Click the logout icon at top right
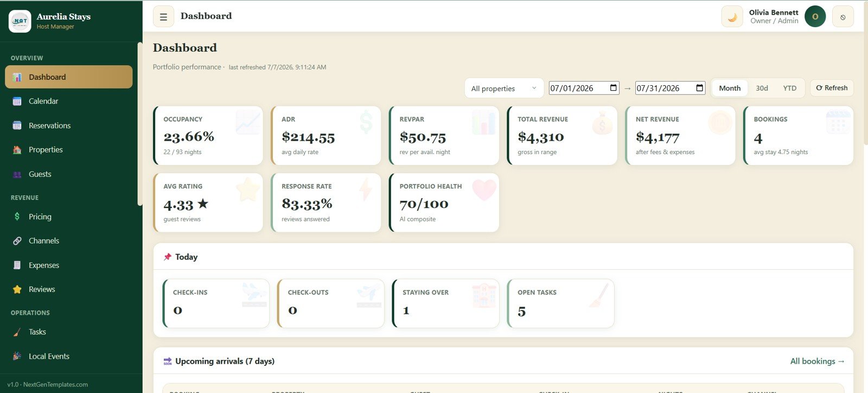The width and height of the screenshot is (868, 393). pos(843,17)
